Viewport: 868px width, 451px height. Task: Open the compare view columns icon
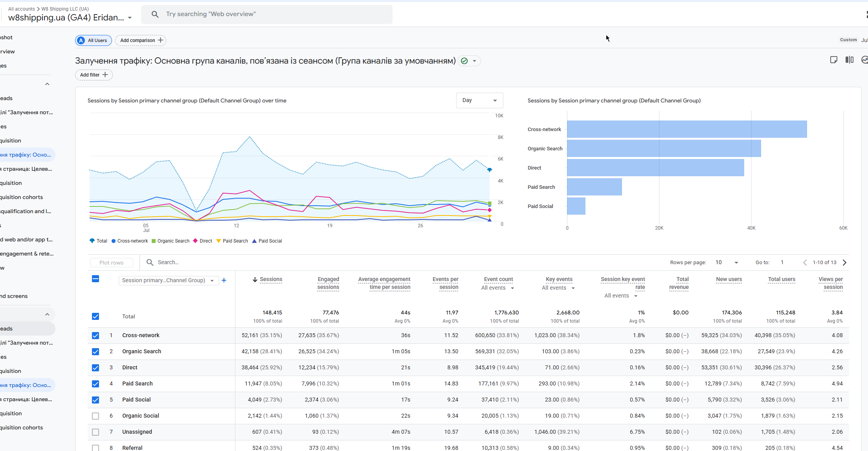849,60
